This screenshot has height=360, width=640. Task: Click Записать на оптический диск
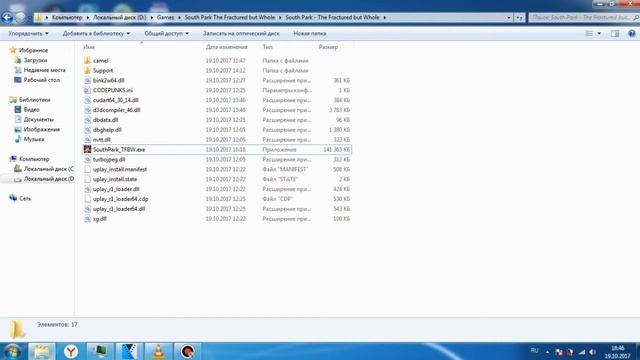click(x=241, y=33)
